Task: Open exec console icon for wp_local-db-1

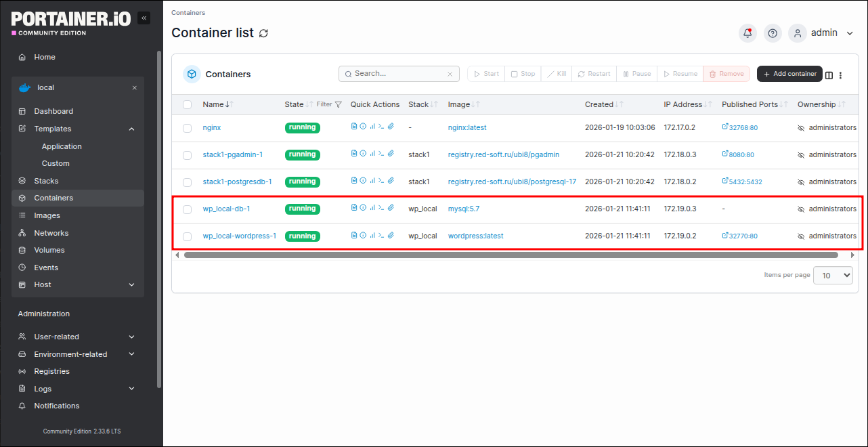Action: [x=381, y=209]
